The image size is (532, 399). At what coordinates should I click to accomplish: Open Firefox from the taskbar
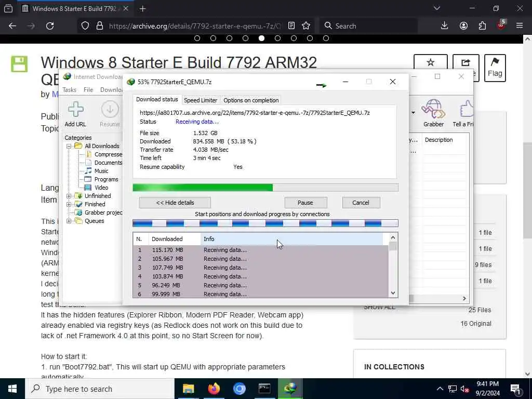(214, 389)
